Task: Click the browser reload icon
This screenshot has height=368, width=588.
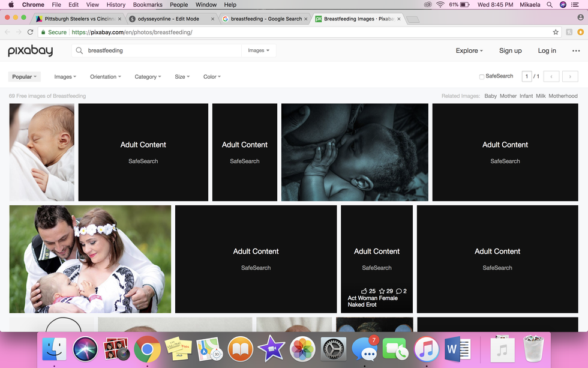Action: coord(29,32)
